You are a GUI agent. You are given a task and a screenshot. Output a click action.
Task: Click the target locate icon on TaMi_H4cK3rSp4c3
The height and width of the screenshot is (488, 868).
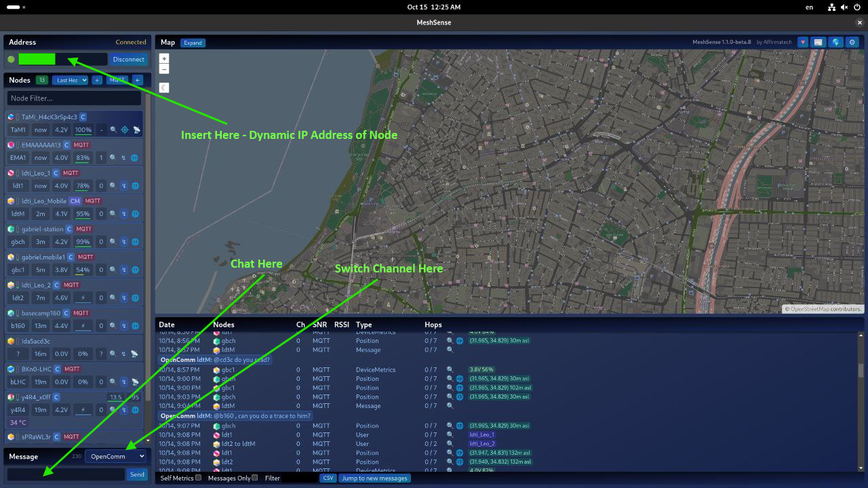125,129
